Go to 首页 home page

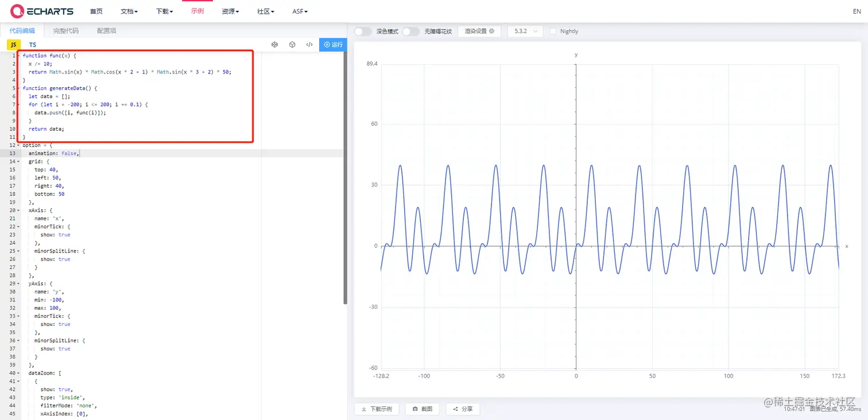tap(96, 11)
